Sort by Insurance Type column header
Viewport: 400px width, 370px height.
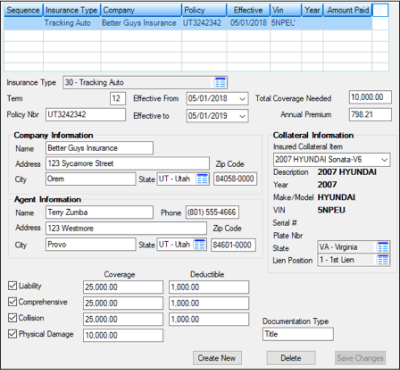click(72, 10)
